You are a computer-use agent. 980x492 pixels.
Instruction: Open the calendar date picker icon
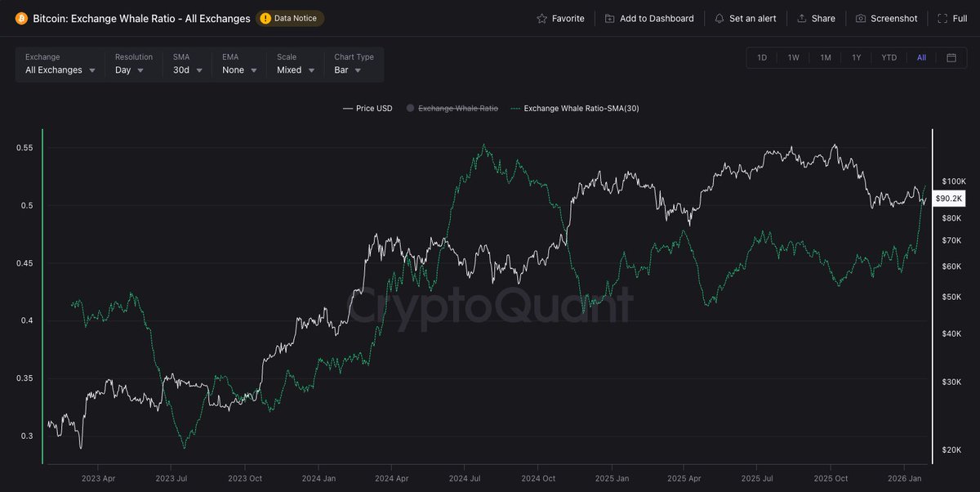(x=951, y=57)
